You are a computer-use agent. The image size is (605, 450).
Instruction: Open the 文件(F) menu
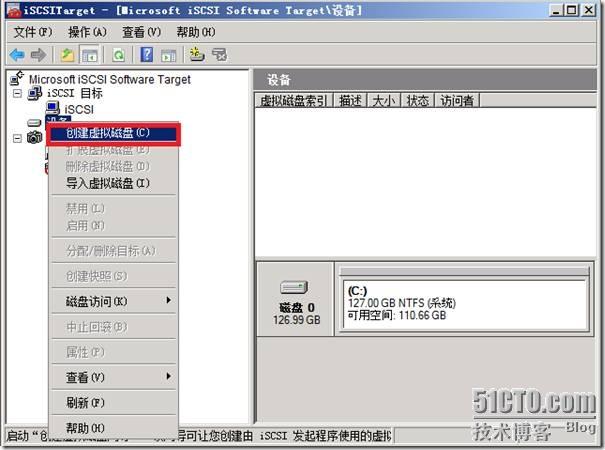click(33, 32)
